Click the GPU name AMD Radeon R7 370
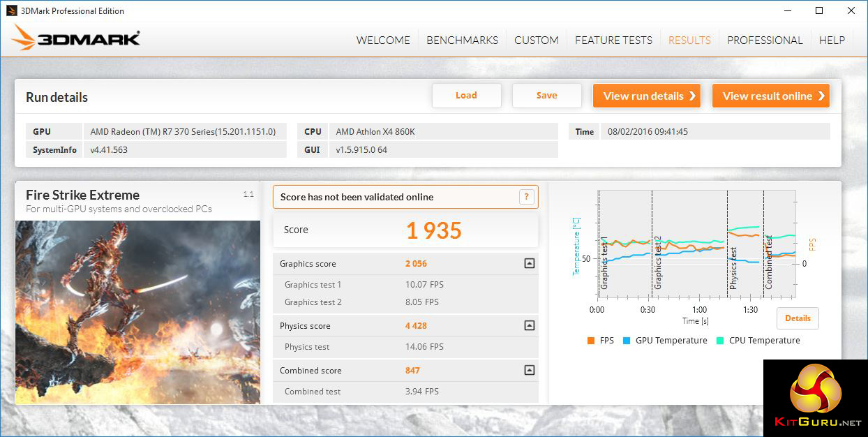The height and width of the screenshot is (437, 868). (183, 131)
